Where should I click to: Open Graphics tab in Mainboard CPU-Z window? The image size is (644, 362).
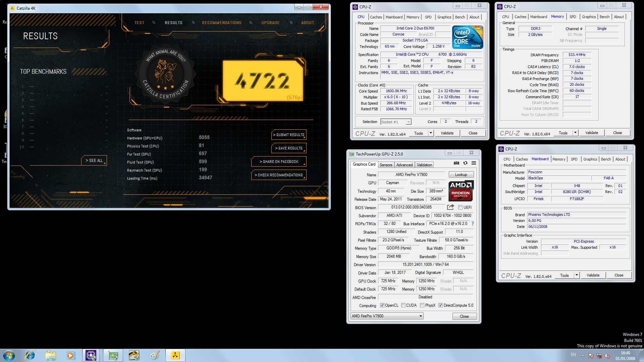(x=590, y=159)
